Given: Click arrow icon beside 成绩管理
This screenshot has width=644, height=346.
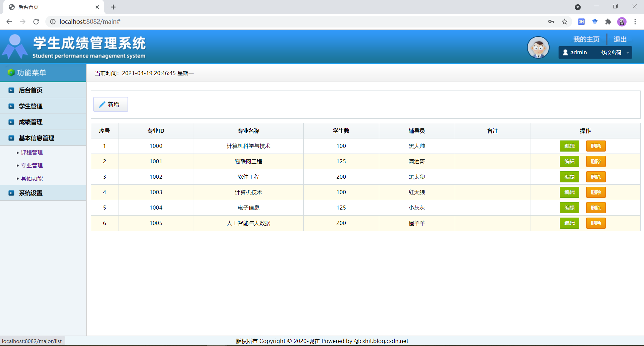Looking at the screenshot, I should coord(11,122).
